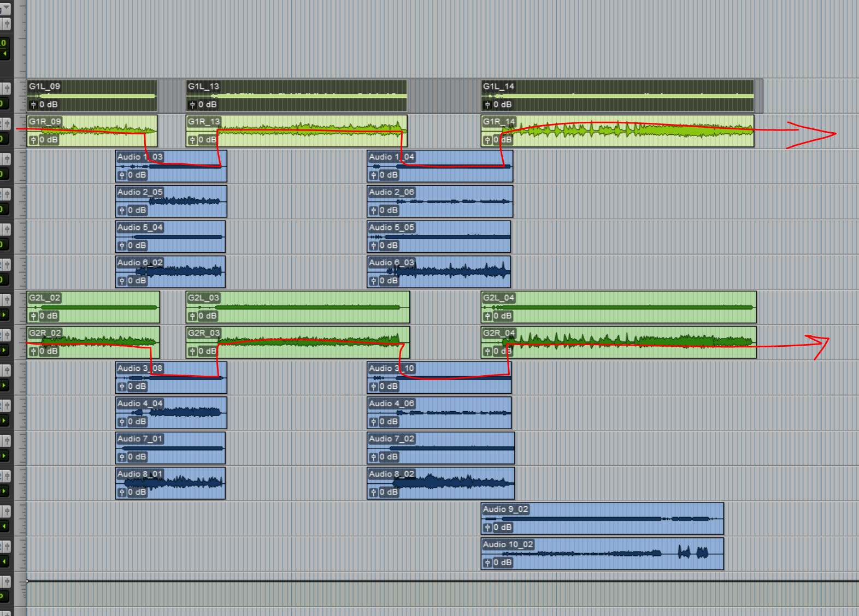This screenshot has height=616, width=859.
Task: Click the clip gain icon on Audio 2_05
Action: coord(122,211)
